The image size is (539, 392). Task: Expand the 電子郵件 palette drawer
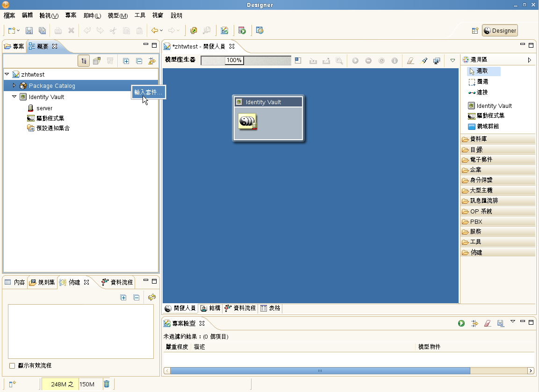pos(498,159)
